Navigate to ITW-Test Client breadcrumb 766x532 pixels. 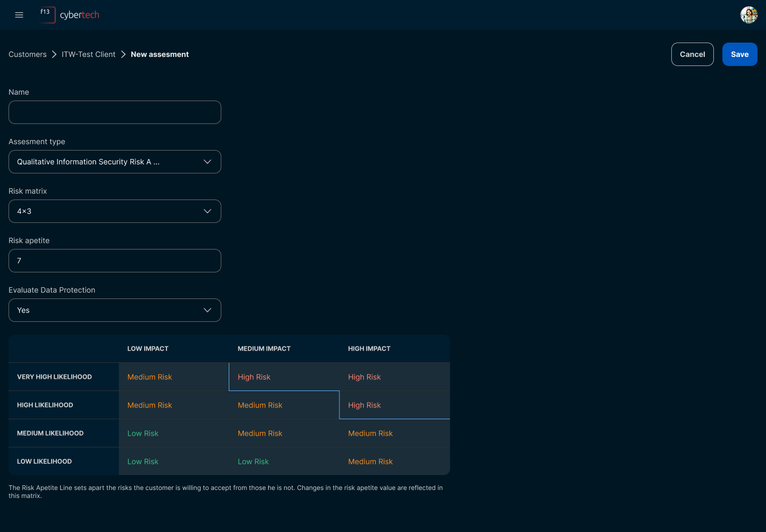coord(88,54)
